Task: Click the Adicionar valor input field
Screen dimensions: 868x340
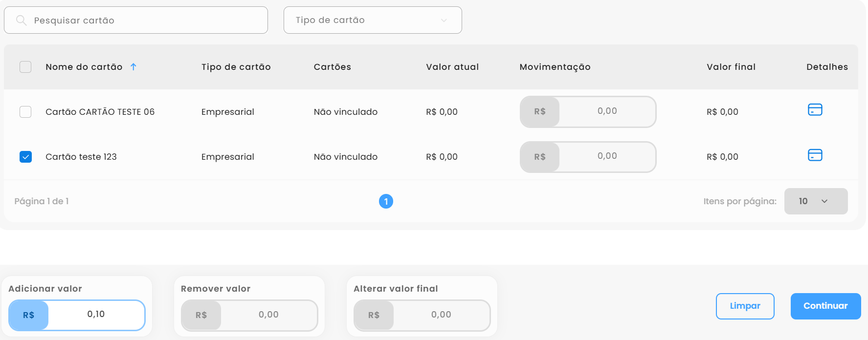Action: point(96,315)
